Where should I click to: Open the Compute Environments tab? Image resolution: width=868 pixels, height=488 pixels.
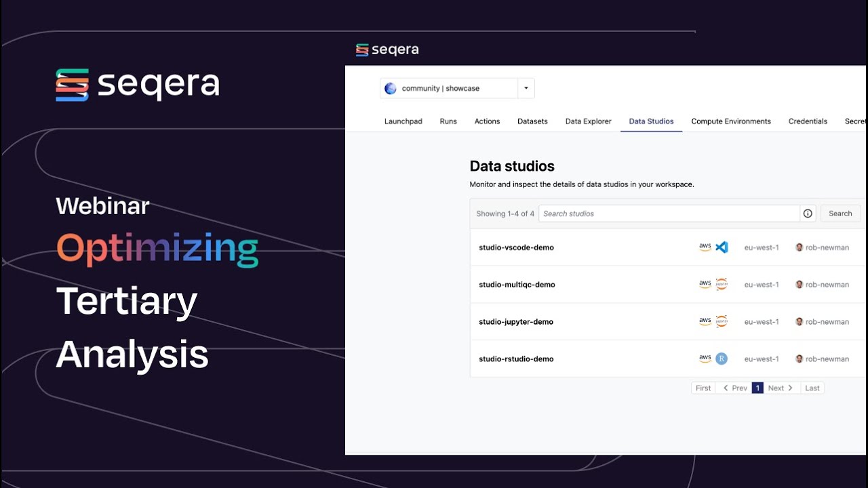(731, 121)
